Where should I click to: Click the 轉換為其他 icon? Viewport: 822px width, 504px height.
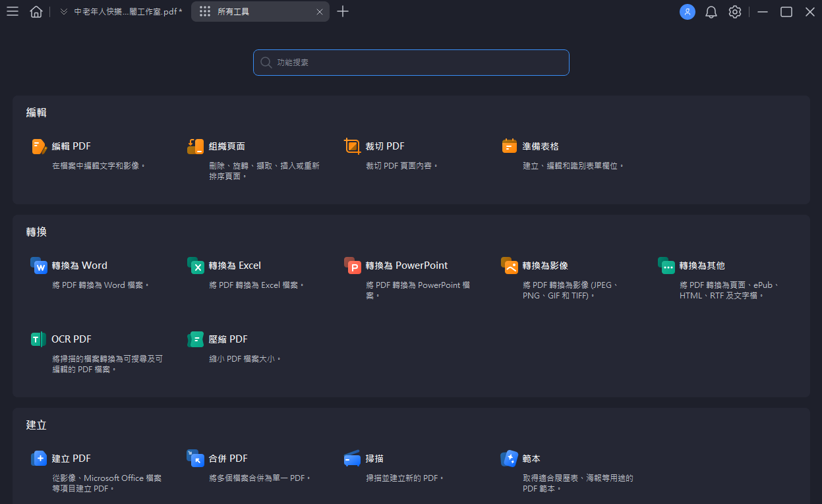coord(666,266)
